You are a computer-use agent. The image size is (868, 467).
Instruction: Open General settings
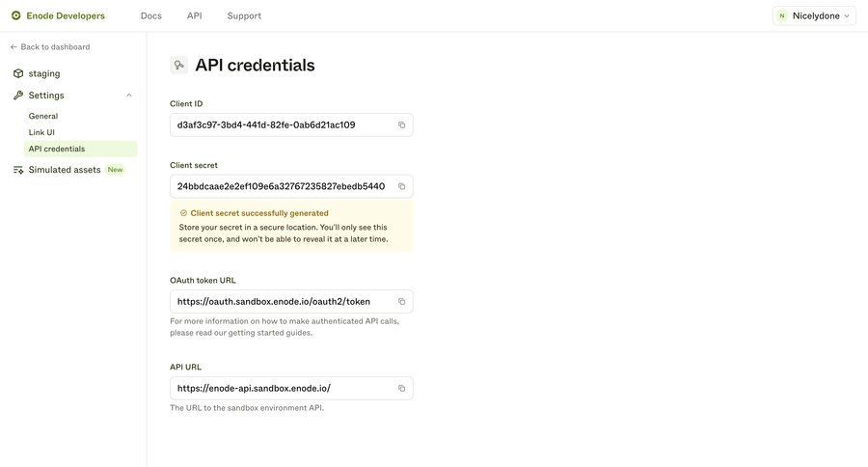click(43, 116)
